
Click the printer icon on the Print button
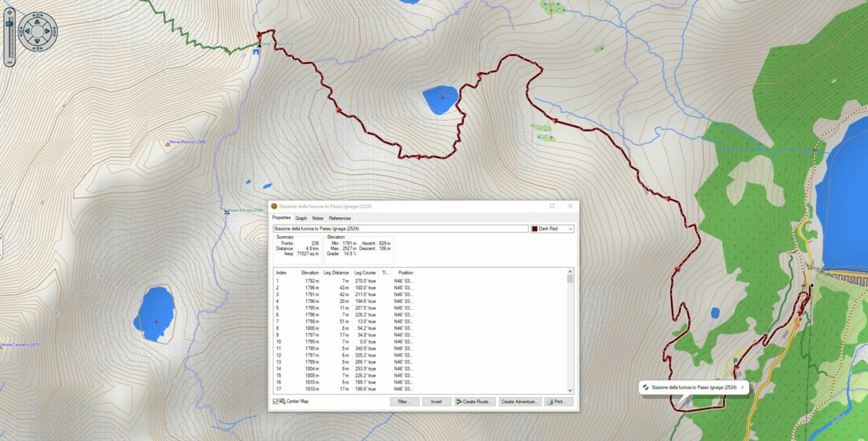pos(548,401)
